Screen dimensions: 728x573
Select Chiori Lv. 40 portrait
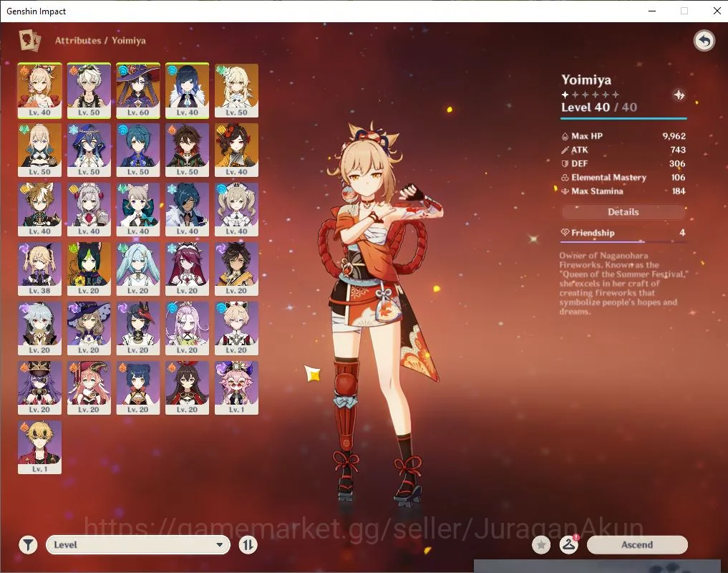(x=236, y=150)
